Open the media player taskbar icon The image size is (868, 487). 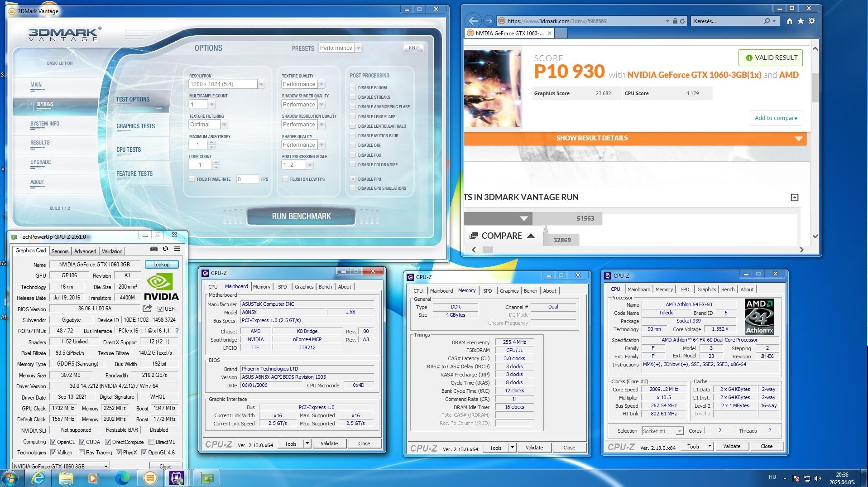click(93, 478)
